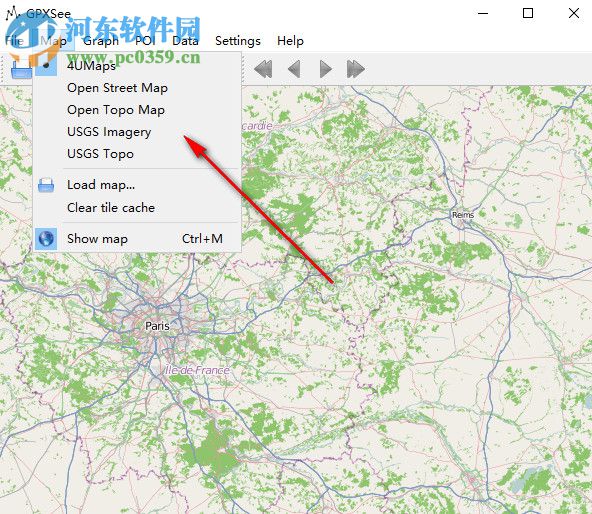Open the Help menu

(x=290, y=40)
